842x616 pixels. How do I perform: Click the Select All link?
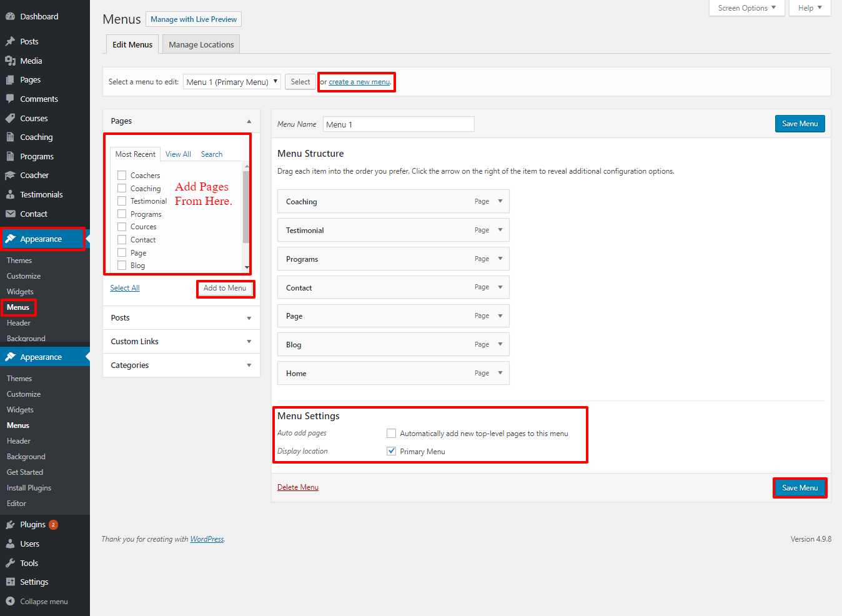(125, 288)
